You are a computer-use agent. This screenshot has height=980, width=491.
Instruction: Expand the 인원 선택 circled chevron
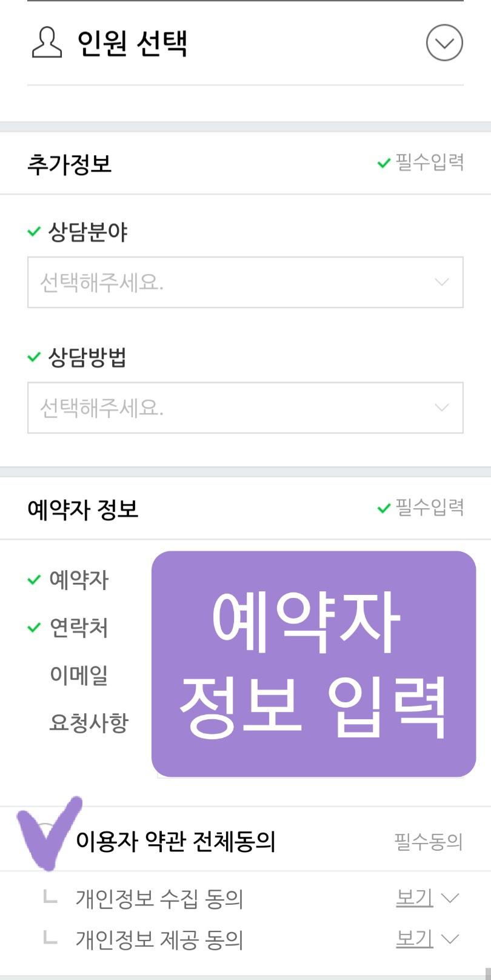click(444, 42)
